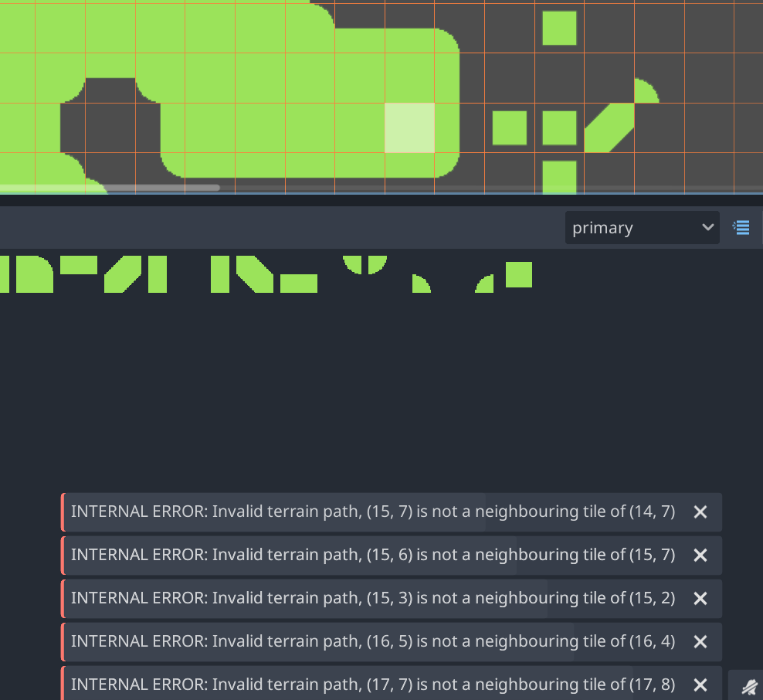Viewport: 763px width, 700px height.
Task: Click the viewport horizontal scrollbar handle
Action: click(110, 188)
